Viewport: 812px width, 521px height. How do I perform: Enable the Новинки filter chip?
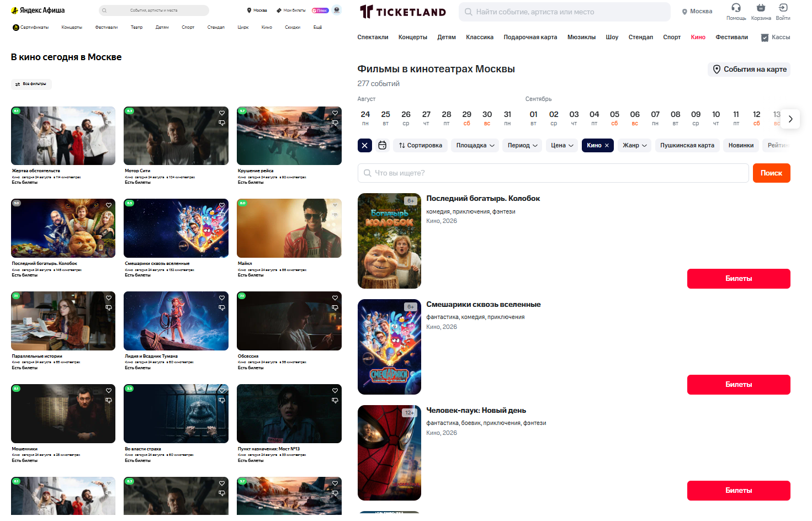(x=741, y=145)
